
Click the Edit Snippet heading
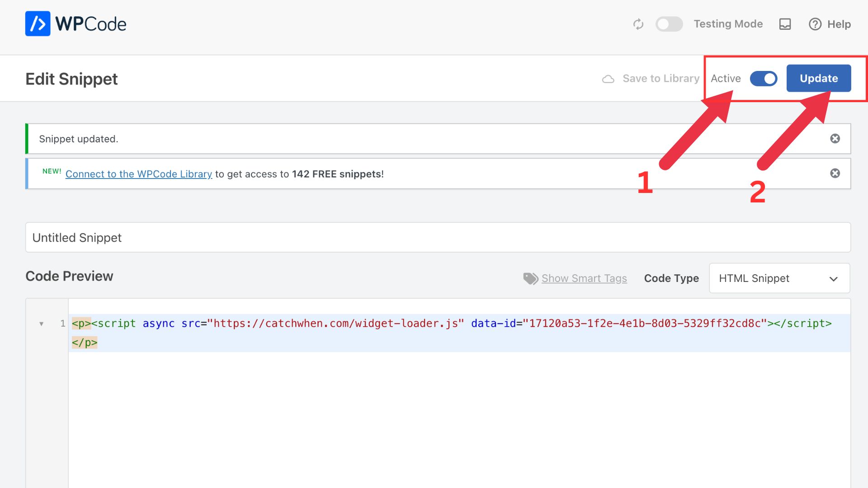click(71, 79)
